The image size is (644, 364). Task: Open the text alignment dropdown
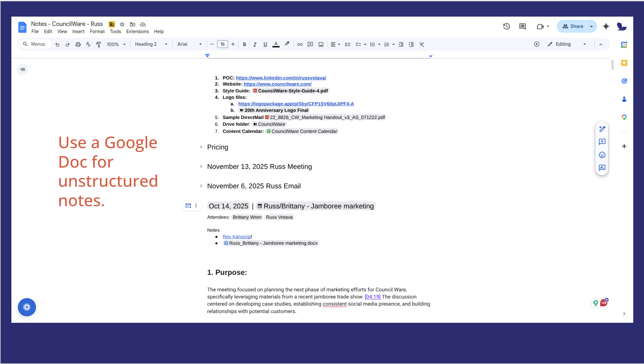tap(335, 44)
